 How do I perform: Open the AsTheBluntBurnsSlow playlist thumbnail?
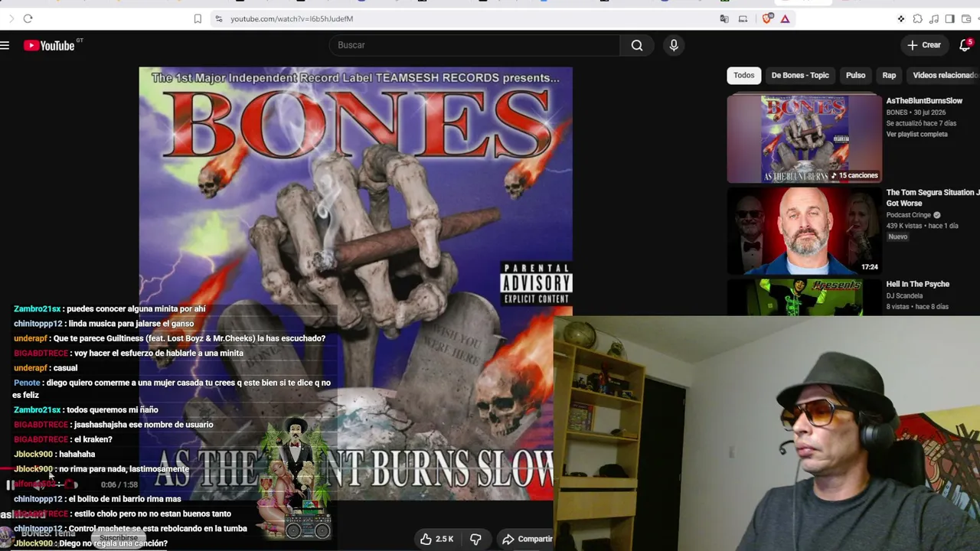point(804,139)
